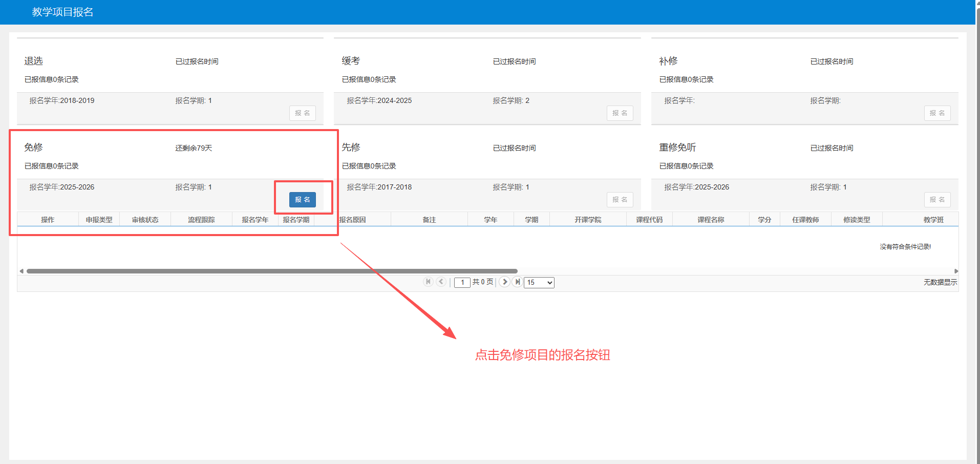Open rows-per-page dropdown showing 15
This screenshot has width=980, height=464.
point(539,283)
